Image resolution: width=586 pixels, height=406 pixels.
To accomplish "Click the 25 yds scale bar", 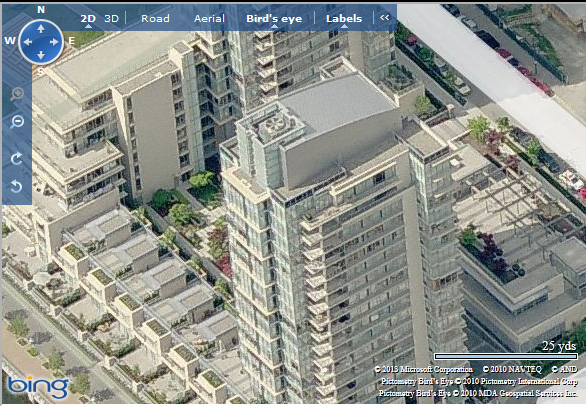I will point(506,356).
